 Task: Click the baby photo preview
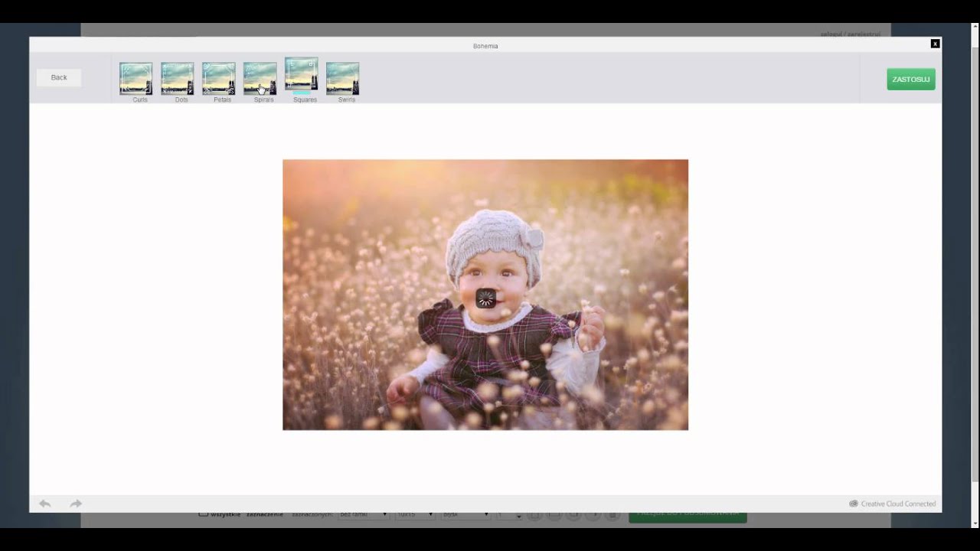(x=485, y=295)
